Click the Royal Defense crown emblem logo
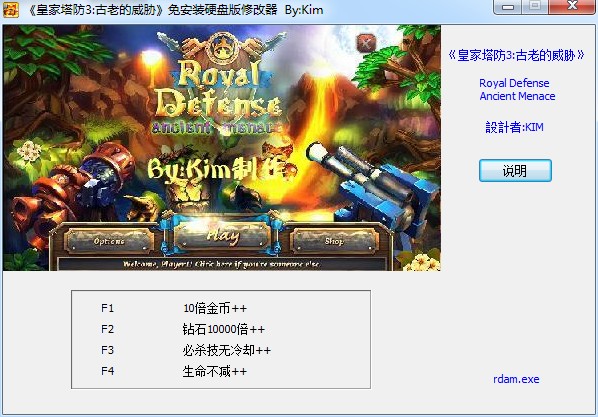598x417 pixels. tap(222, 48)
